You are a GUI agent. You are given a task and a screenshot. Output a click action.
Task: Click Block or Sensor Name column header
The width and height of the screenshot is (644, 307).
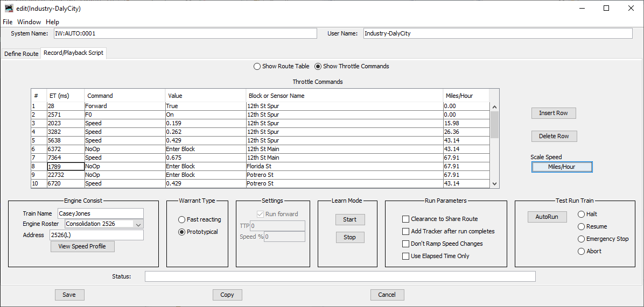(x=344, y=96)
